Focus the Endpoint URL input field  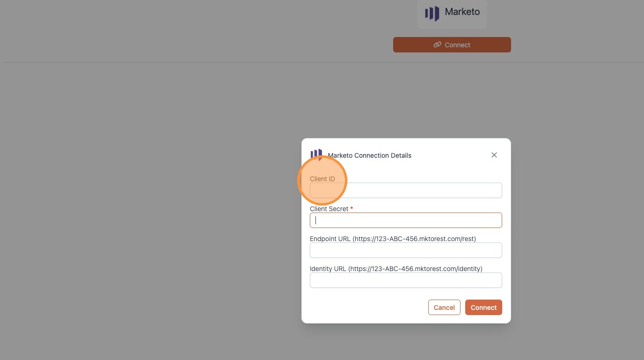coord(406,250)
